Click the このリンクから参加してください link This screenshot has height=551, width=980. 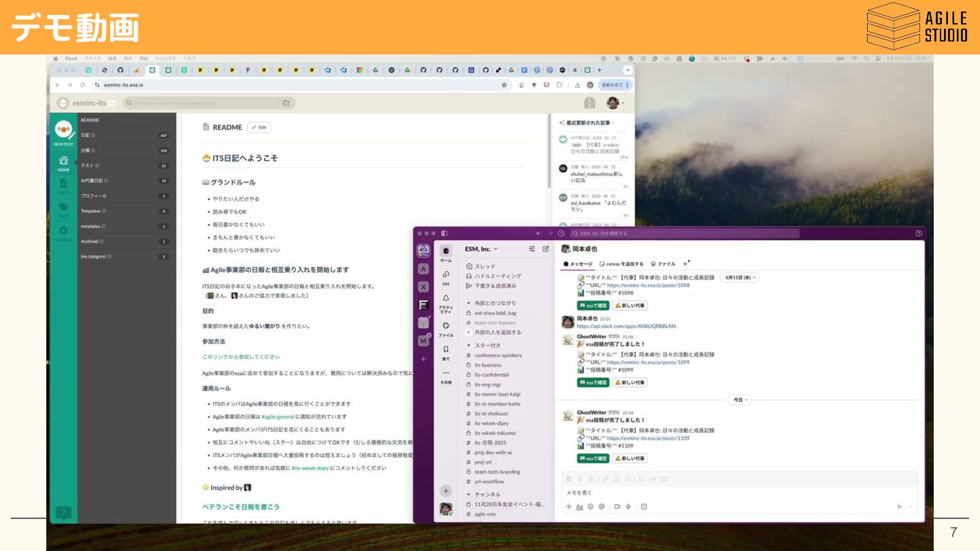[241, 356]
